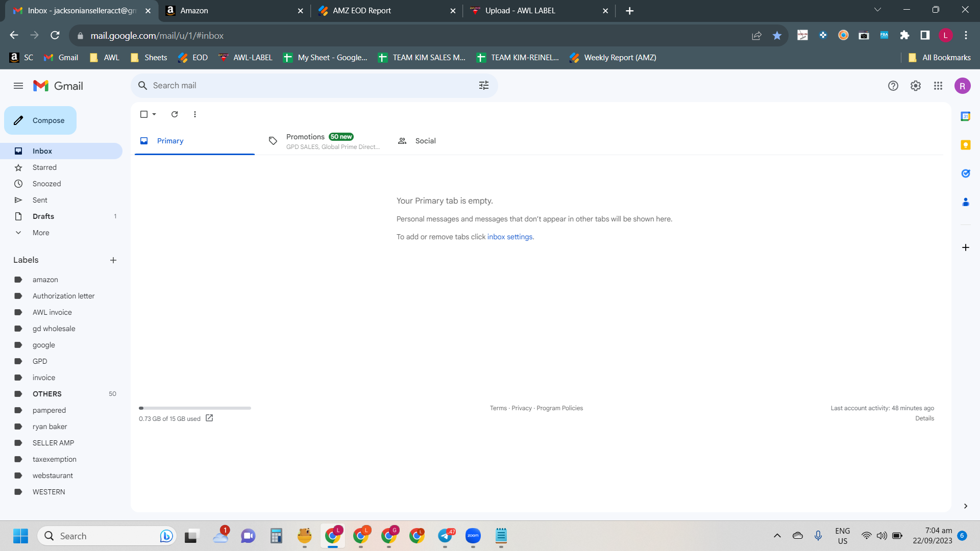Screen dimensions: 980x551
Task: Collapse side panel with the bottom arrow
Action: pyautogui.click(x=966, y=506)
